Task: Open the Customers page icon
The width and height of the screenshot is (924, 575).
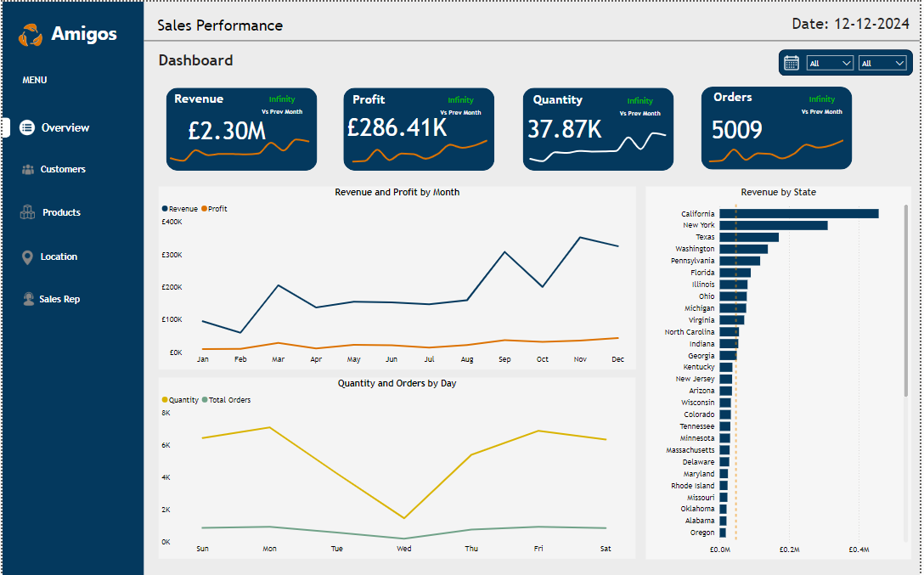Action: [x=26, y=169]
